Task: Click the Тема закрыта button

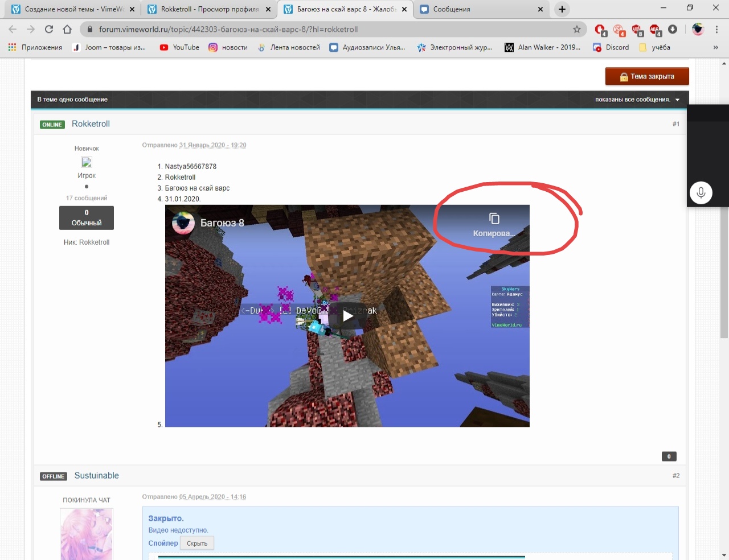Action: [x=647, y=76]
